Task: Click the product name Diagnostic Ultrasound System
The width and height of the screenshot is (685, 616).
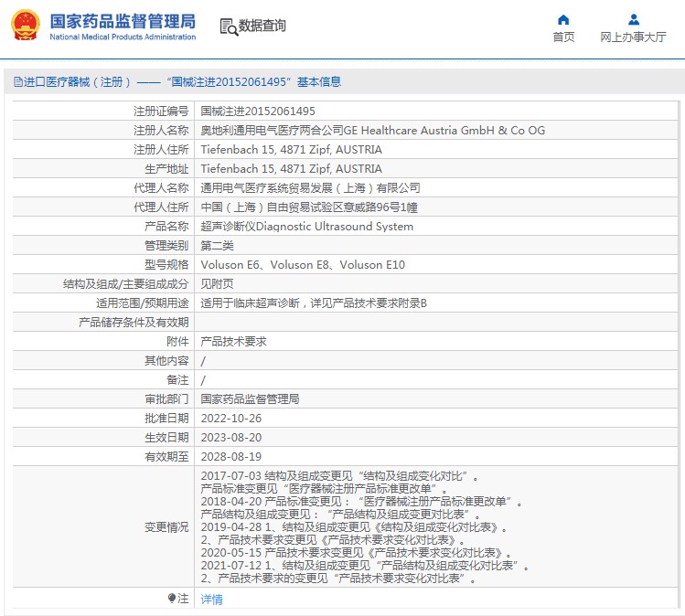Action: coord(306,227)
